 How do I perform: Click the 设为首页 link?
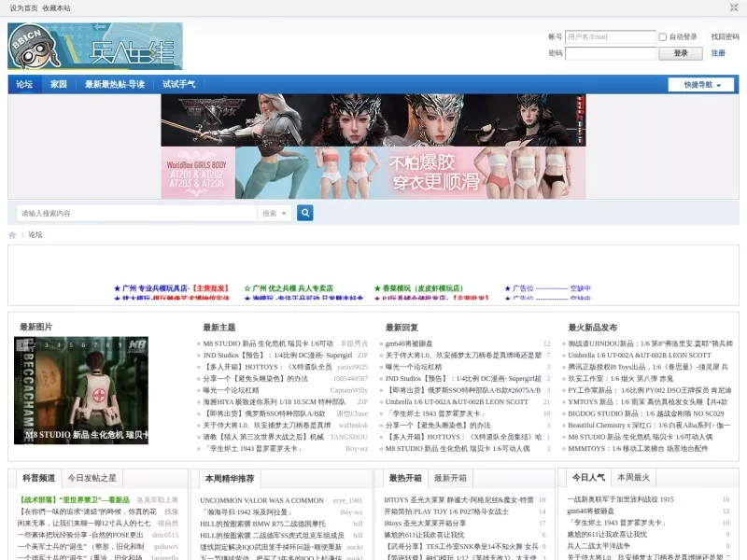point(23,8)
